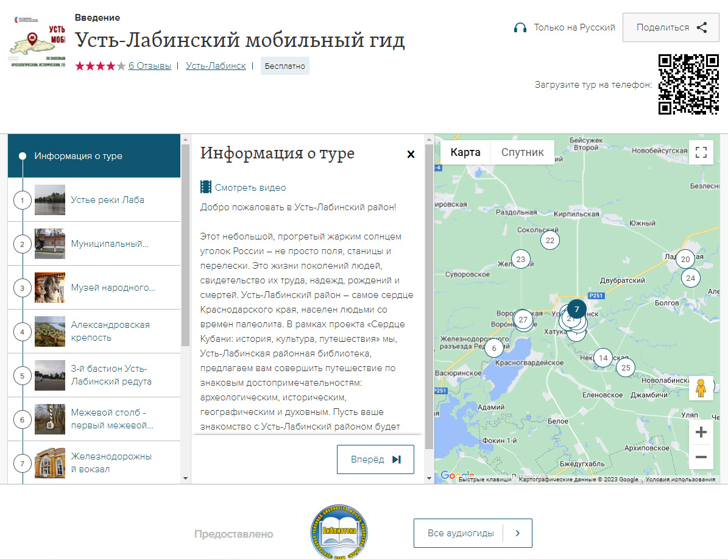Zoom in on the map
Screen dimensions: 728x560
pos(701,432)
